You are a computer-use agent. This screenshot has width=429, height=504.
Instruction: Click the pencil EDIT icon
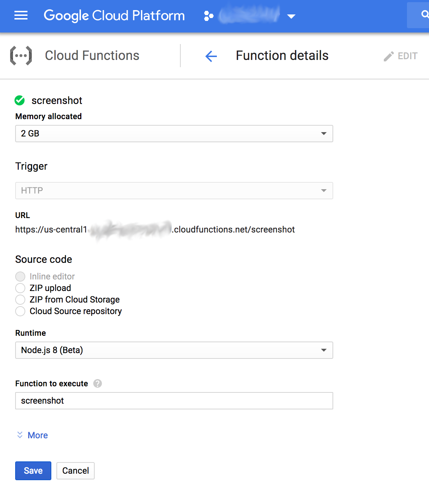(389, 56)
